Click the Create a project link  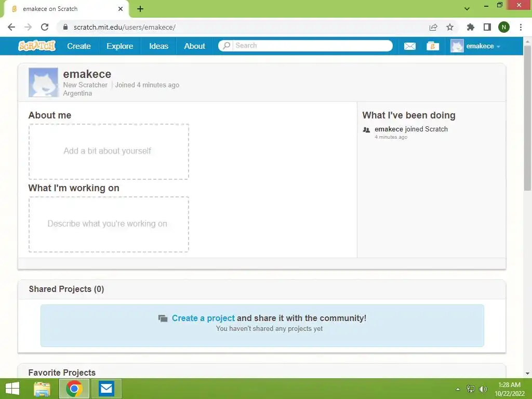click(203, 318)
